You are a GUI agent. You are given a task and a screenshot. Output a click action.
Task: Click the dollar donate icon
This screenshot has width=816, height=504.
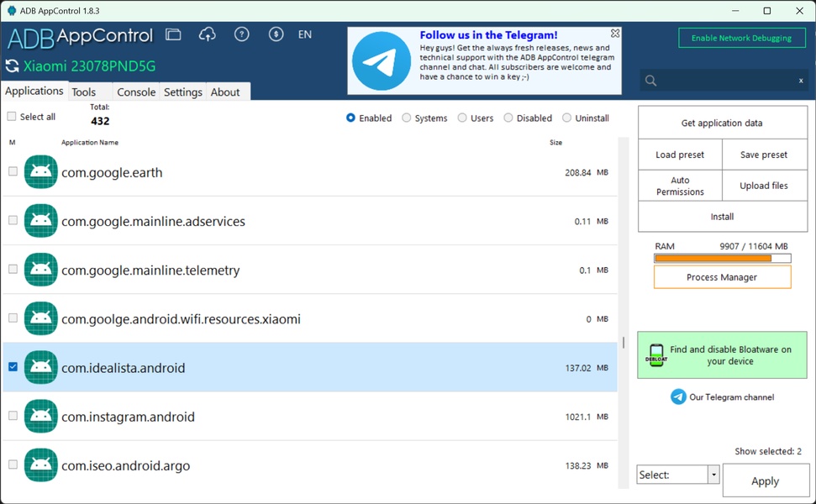point(276,34)
